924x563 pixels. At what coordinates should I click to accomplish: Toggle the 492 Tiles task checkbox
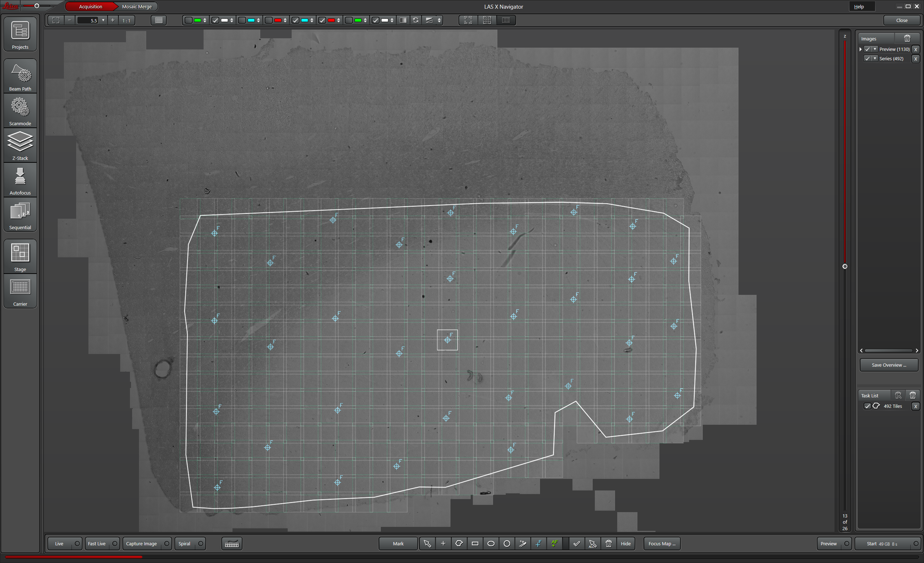click(x=867, y=406)
